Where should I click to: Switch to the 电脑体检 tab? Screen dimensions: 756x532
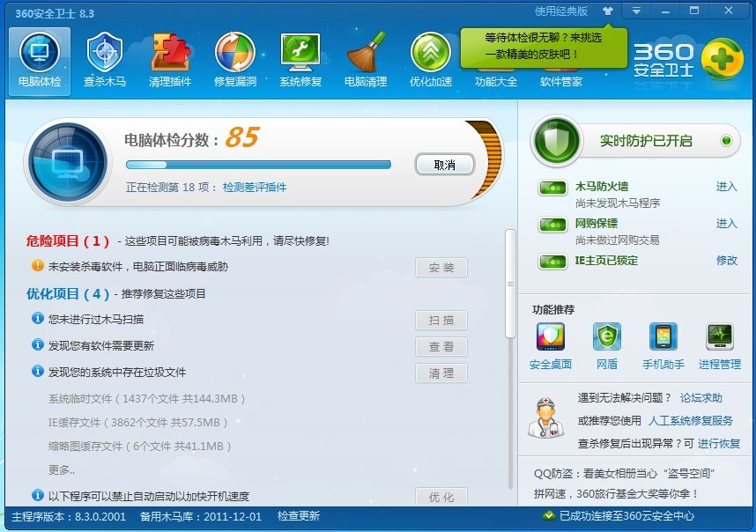[x=40, y=60]
